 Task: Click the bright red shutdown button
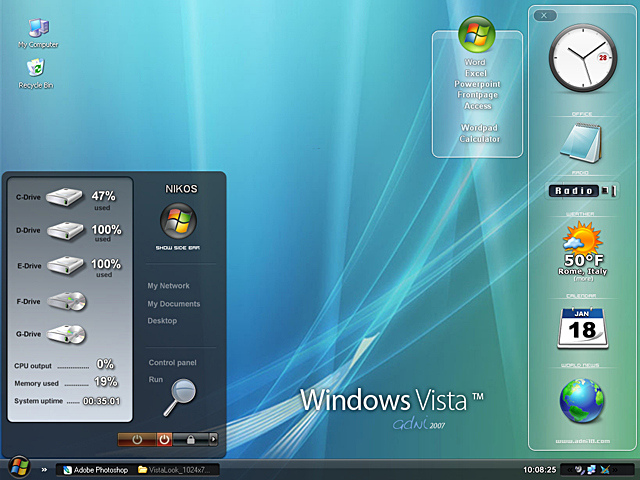point(164,440)
